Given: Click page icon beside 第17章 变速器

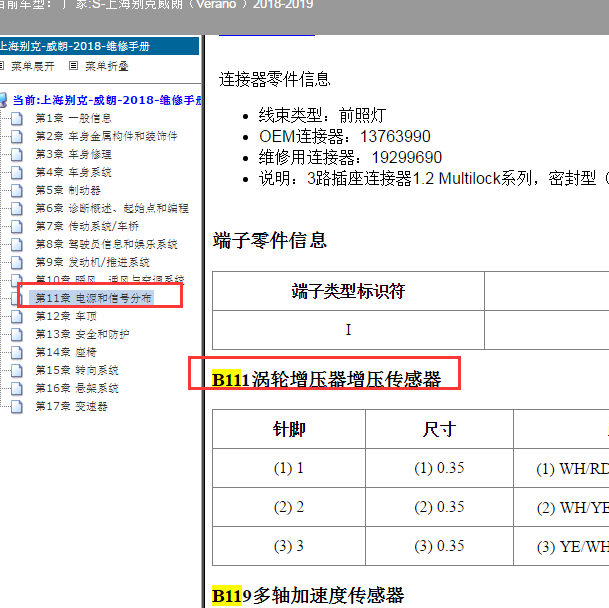Looking at the screenshot, I should click(17, 406).
